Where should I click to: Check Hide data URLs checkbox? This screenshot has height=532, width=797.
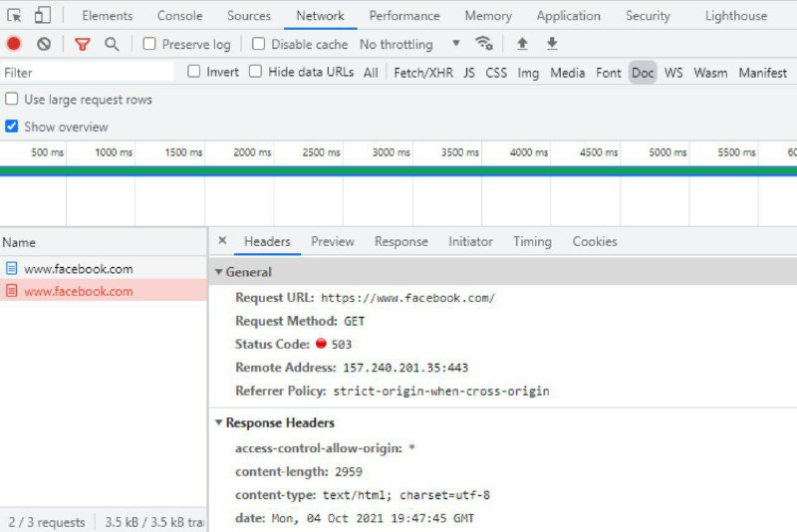click(x=255, y=71)
